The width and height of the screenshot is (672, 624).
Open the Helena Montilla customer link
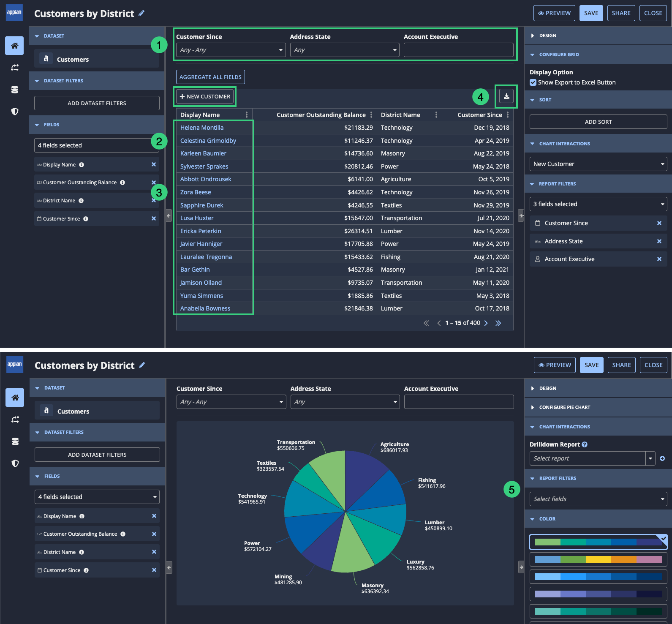(202, 128)
